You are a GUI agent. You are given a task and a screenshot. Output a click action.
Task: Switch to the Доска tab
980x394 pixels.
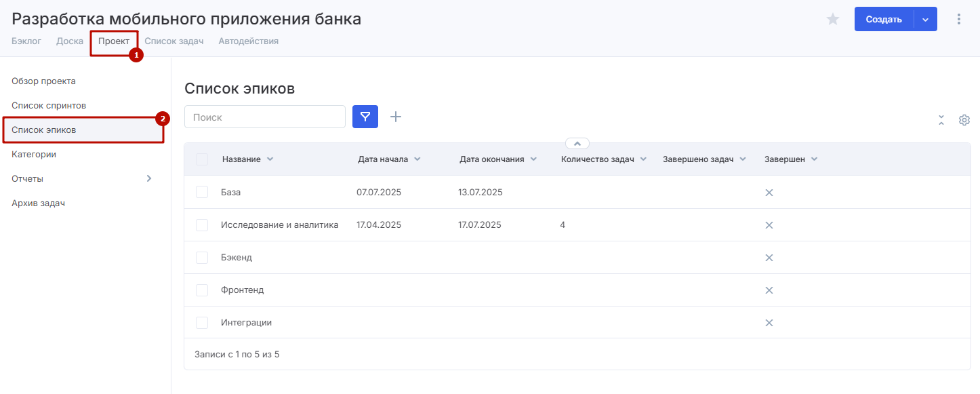pos(70,41)
